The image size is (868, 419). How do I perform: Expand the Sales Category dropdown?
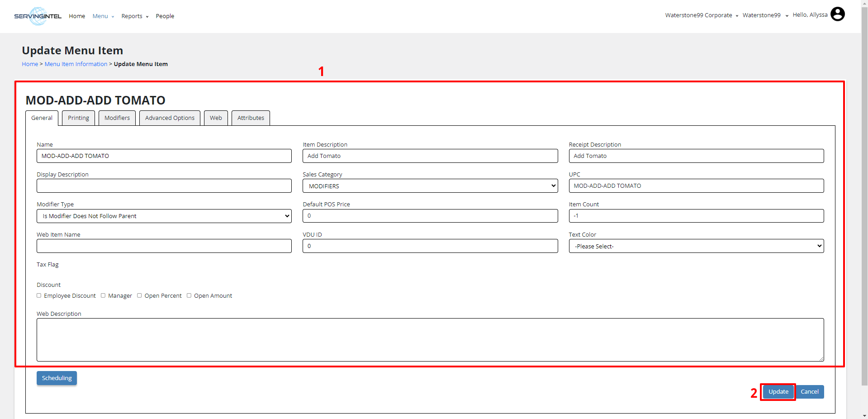click(x=430, y=186)
